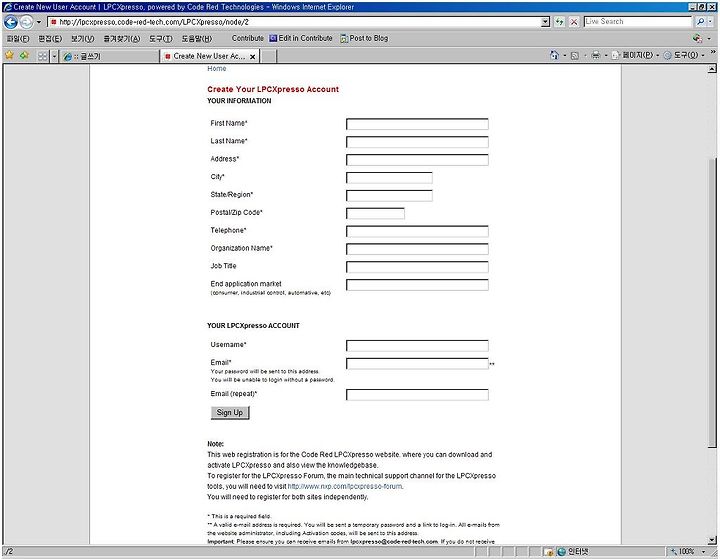Open the 도구(T) menu
Image resolution: width=720 pixels, height=559 pixels.
[161, 39]
